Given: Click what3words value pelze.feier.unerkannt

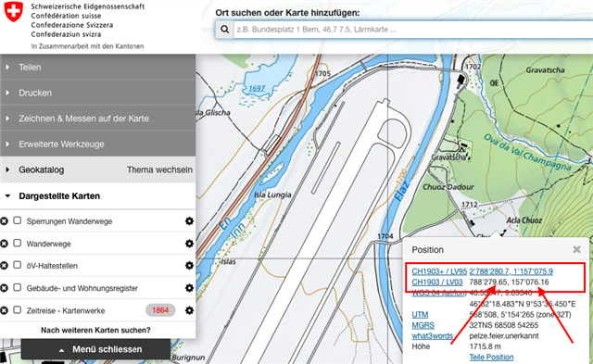Looking at the screenshot, I should [504, 335].
